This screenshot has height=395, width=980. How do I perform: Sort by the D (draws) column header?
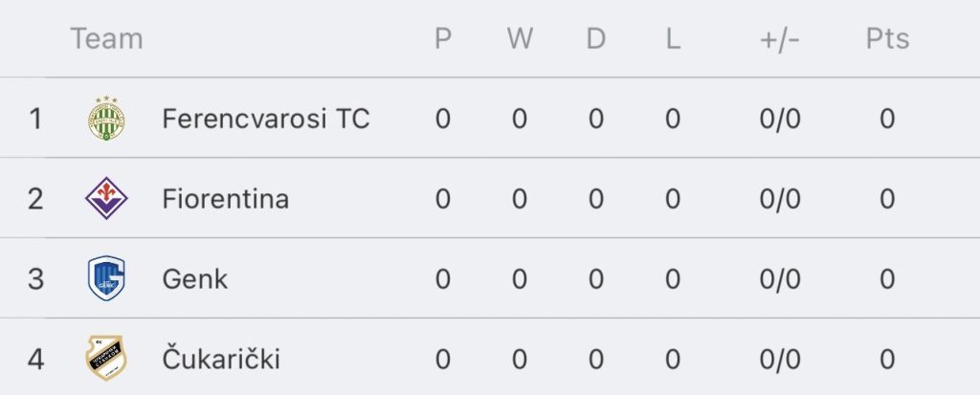[595, 39]
